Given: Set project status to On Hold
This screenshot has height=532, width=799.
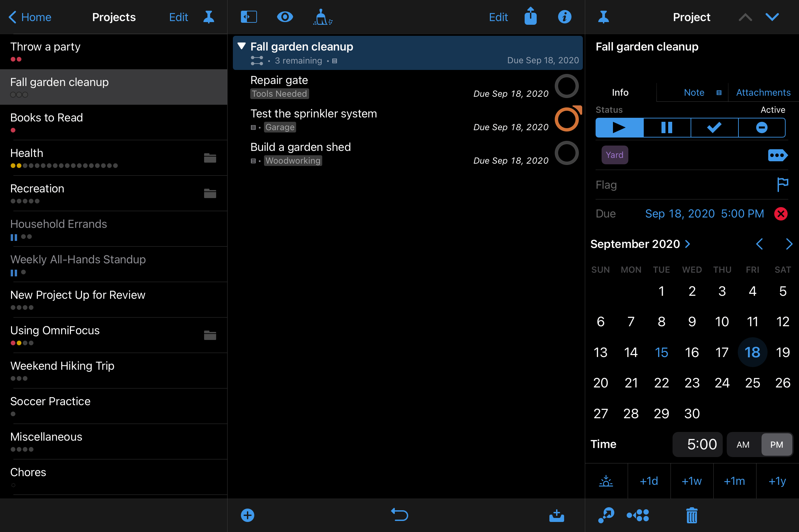Looking at the screenshot, I should coord(667,128).
